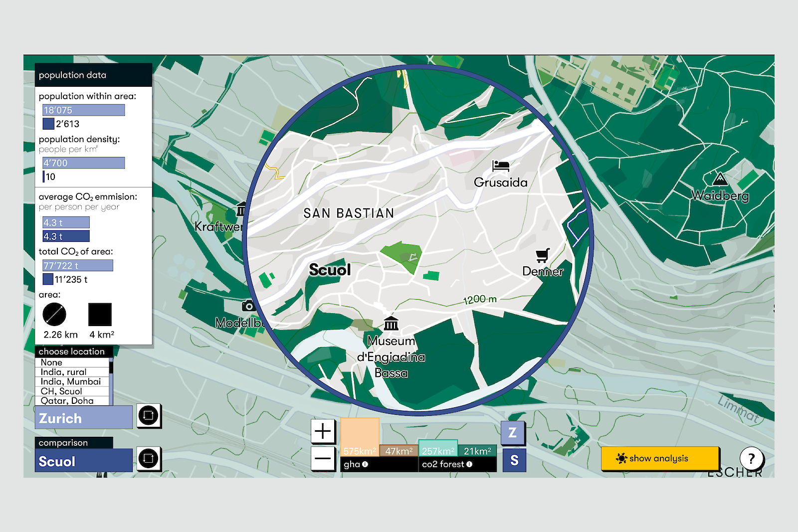Image resolution: width=798 pixels, height=532 pixels.
Task: Toggle the Z mode button
Action: [x=514, y=433]
